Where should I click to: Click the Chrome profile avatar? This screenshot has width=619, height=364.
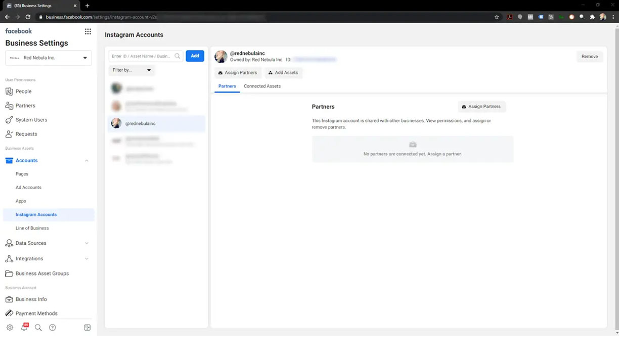[603, 17]
